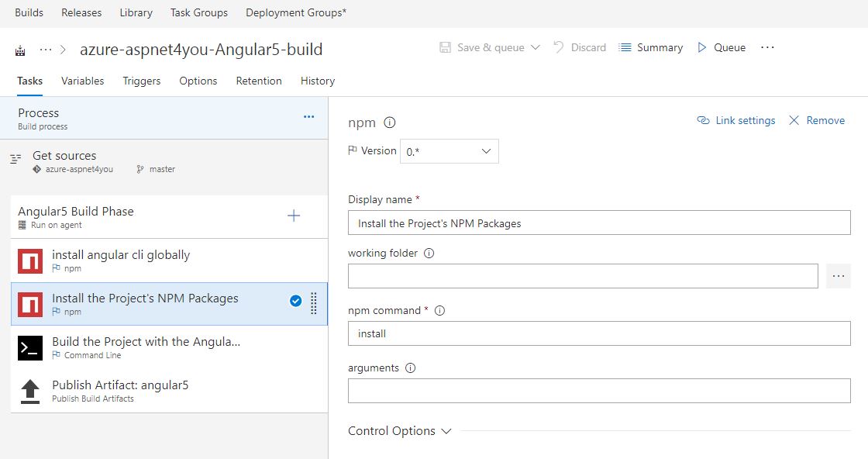
Task: Add a task to Angular5 Build Phase
Action: tap(294, 216)
